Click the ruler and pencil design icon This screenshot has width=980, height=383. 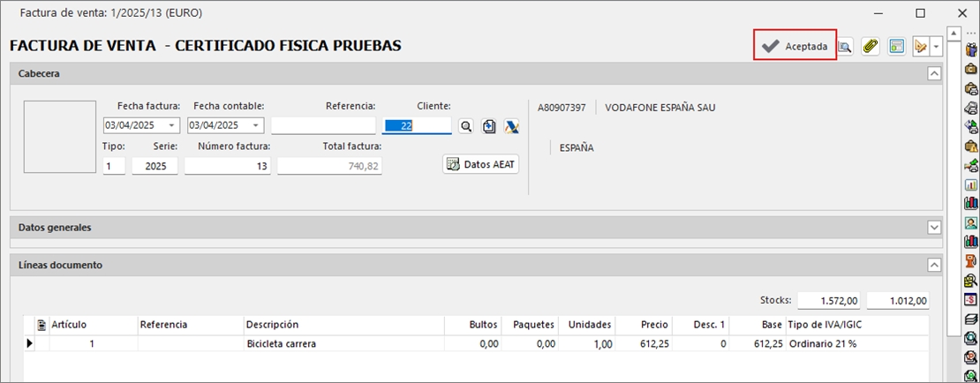tap(921, 46)
